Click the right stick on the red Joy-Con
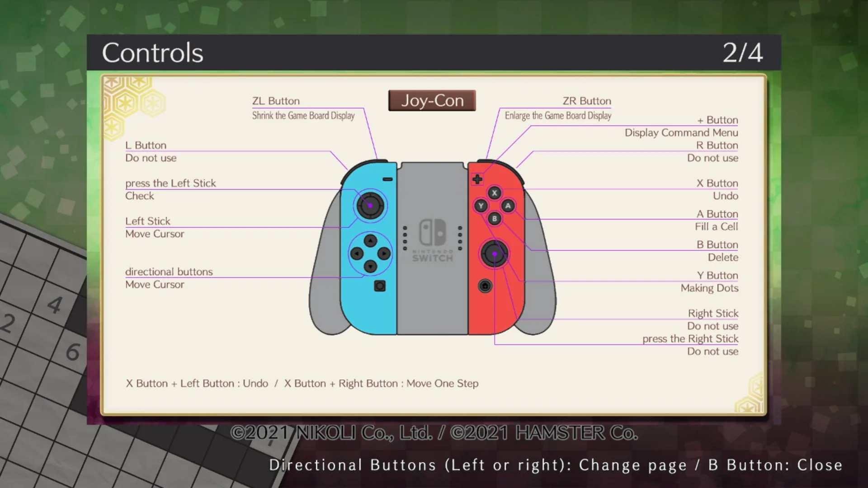 point(494,254)
